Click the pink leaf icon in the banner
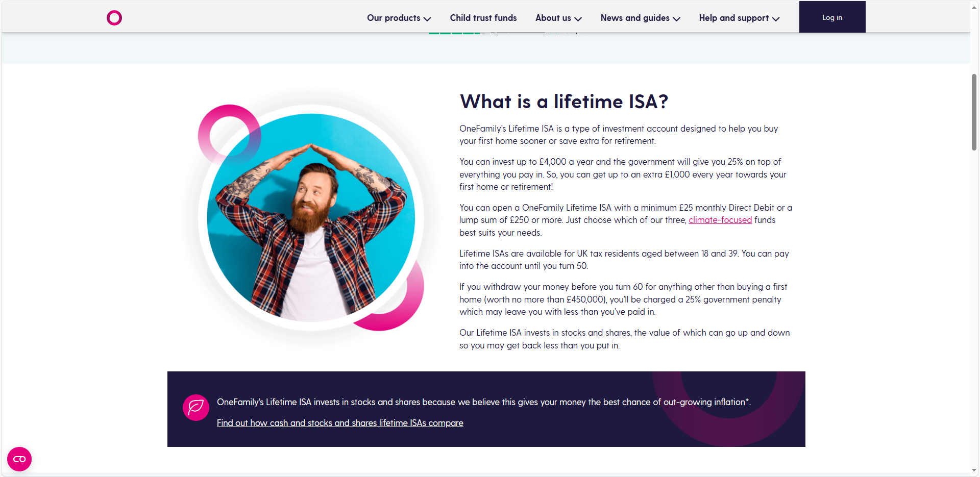Image resolution: width=980 pixels, height=477 pixels. click(196, 408)
